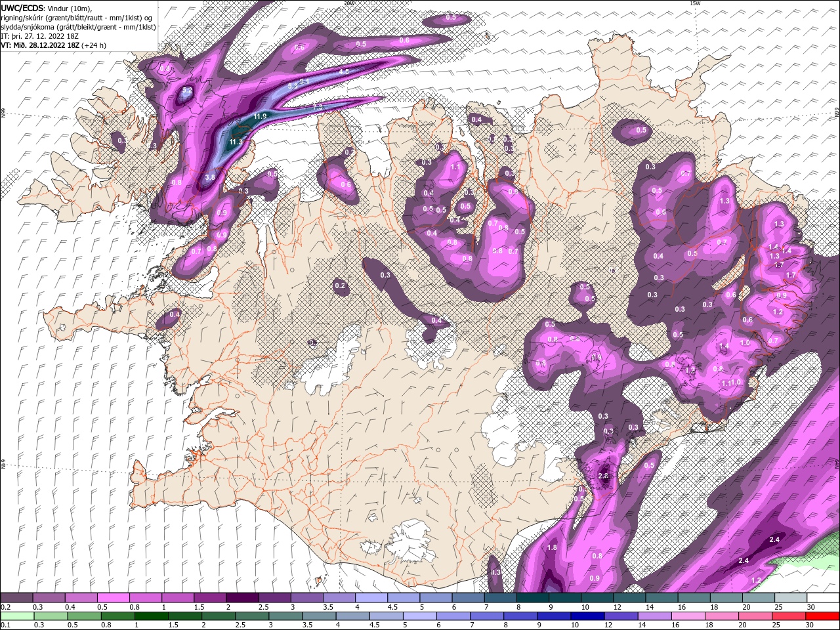Screen dimensions: 840x630
Task: Click the 11.3 precipitation value on the map
Action: [236, 141]
